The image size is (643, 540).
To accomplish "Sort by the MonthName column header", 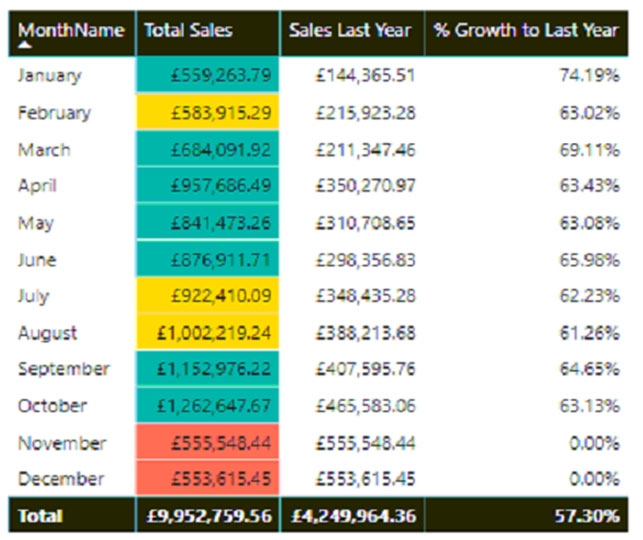I will click(70, 30).
